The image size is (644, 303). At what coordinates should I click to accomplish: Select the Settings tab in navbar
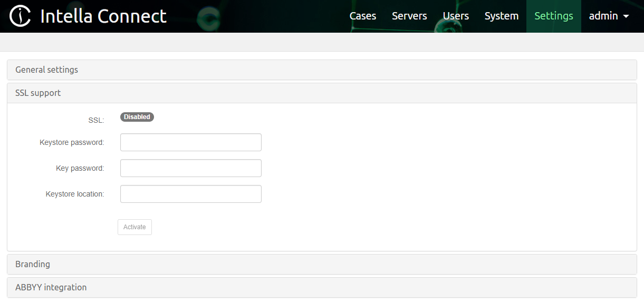pos(553,16)
